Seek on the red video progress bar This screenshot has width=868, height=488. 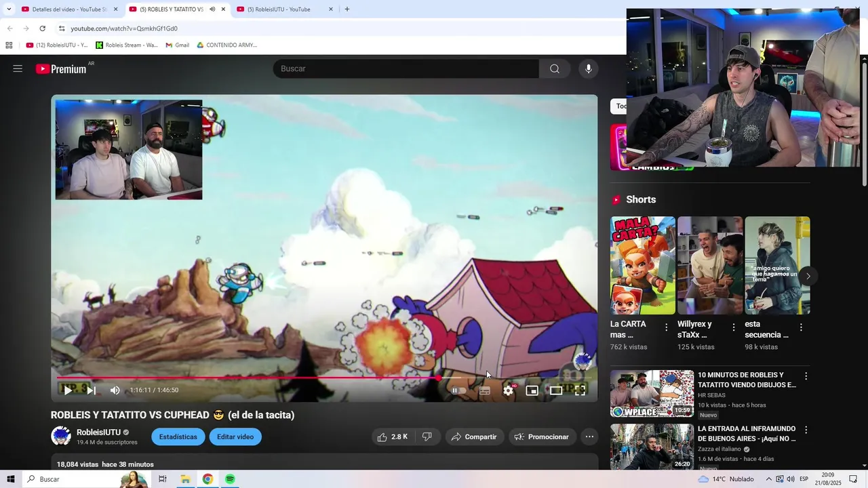pos(324,378)
